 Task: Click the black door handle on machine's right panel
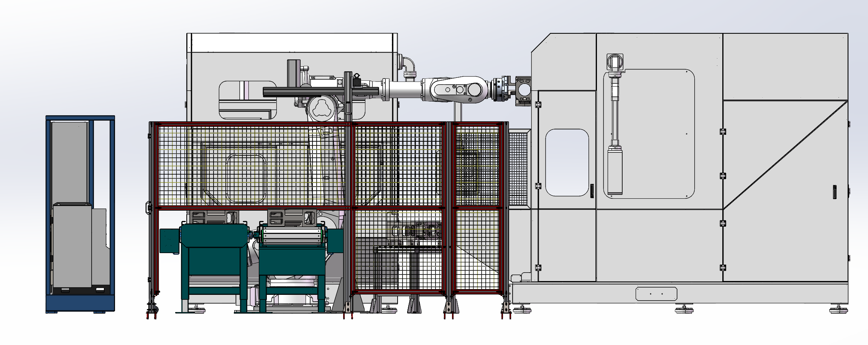click(x=835, y=191)
